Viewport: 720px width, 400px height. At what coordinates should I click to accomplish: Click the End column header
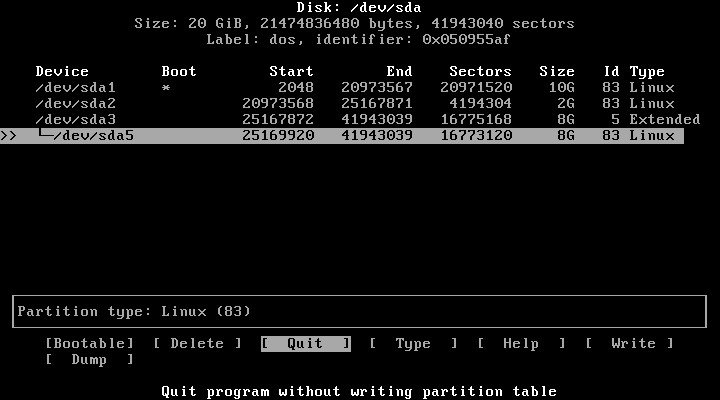point(399,71)
